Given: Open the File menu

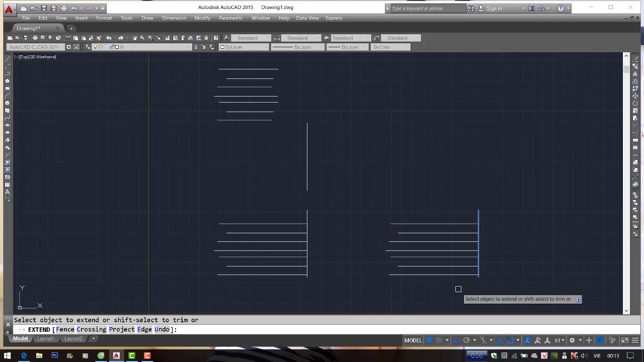Looking at the screenshot, I should point(26,18).
